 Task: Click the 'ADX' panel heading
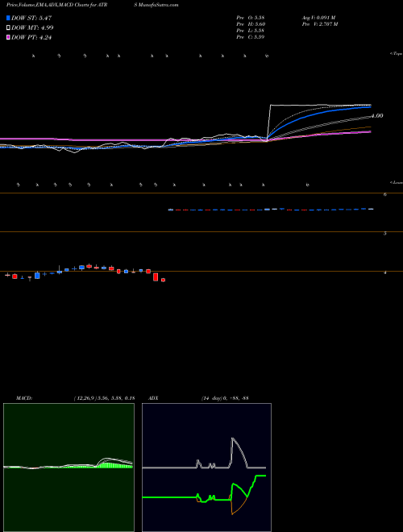(154, 398)
